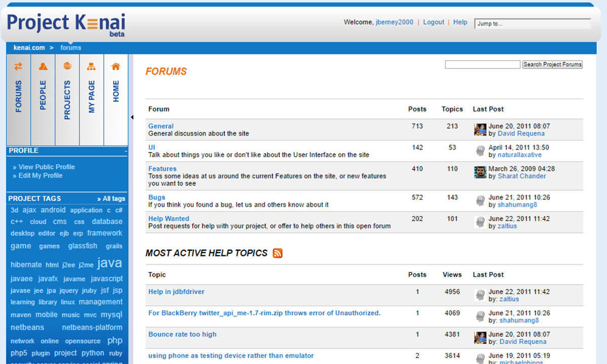Image resolution: width=607 pixels, height=364 pixels.
Task: Open the Forums sidebar tab
Action: point(19,100)
